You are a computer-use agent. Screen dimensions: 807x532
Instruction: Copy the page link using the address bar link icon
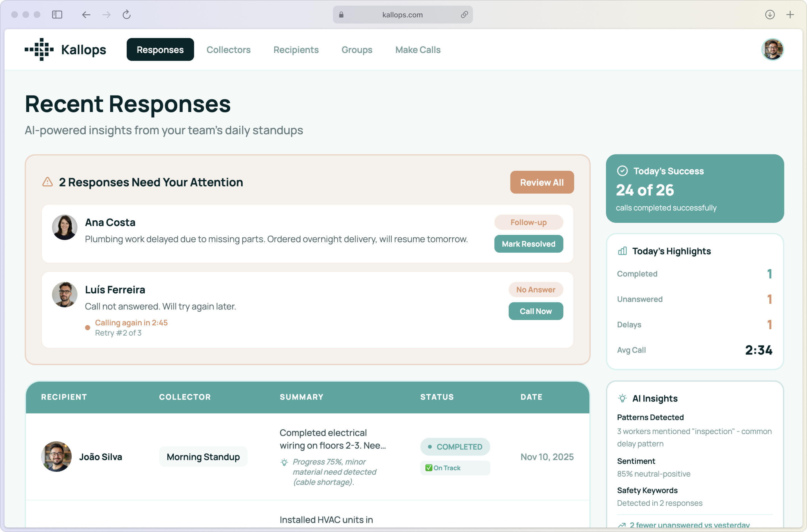point(464,15)
